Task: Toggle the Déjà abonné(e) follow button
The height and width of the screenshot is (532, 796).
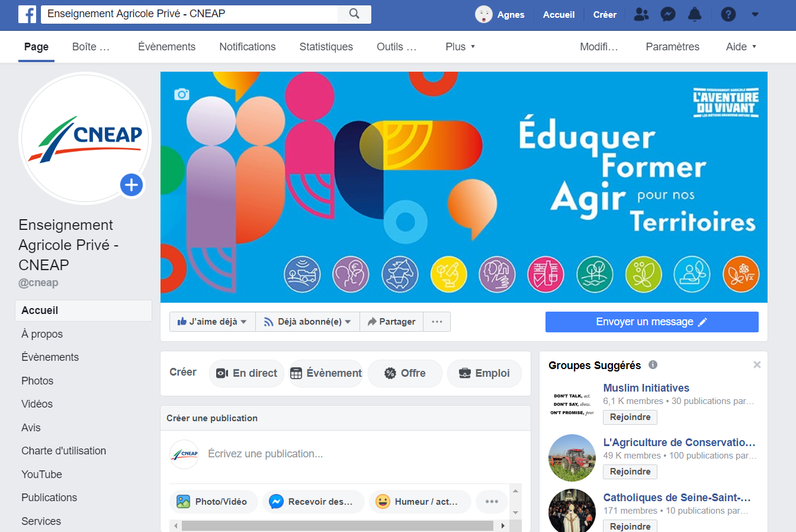Action: 307,322
